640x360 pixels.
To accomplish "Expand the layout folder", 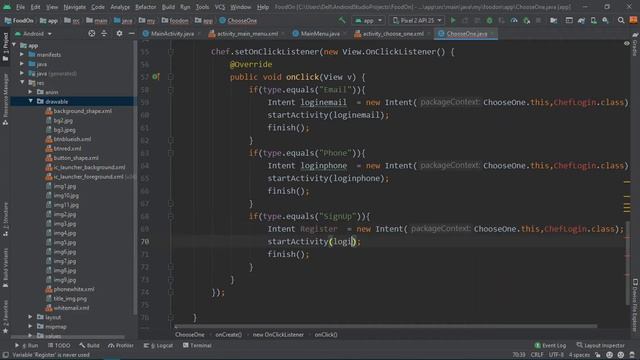I will coord(31,317).
